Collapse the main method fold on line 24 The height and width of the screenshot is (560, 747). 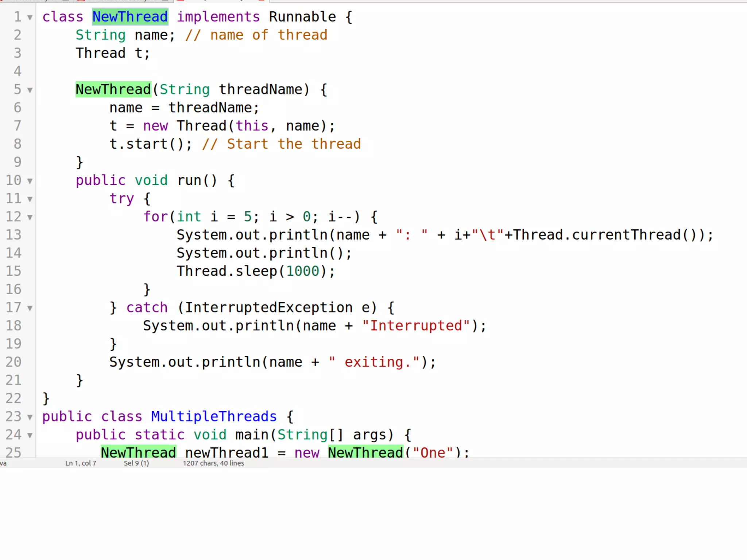30,435
